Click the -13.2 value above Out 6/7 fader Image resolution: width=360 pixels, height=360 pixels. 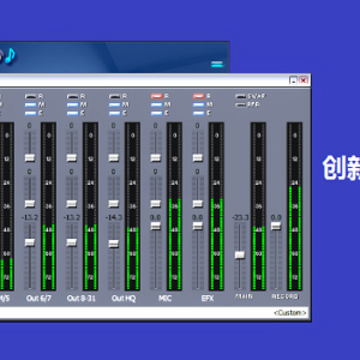coord(30,218)
